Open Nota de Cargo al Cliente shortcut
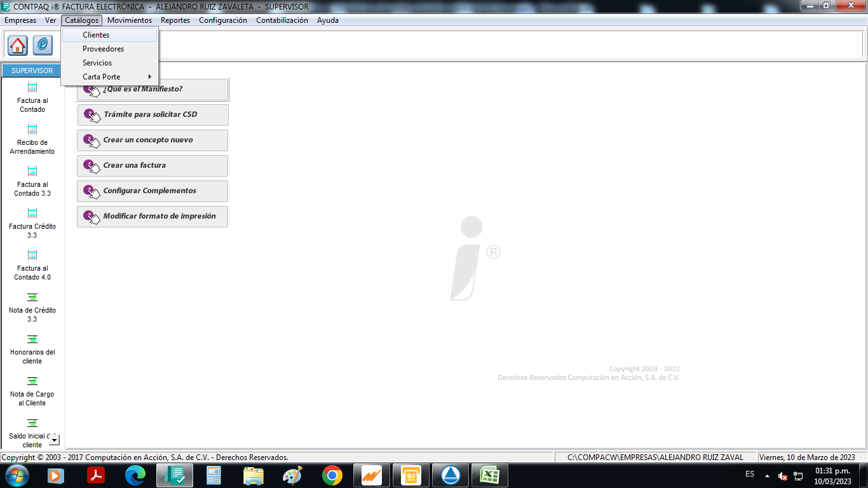The image size is (868, 488). (32, 391)
